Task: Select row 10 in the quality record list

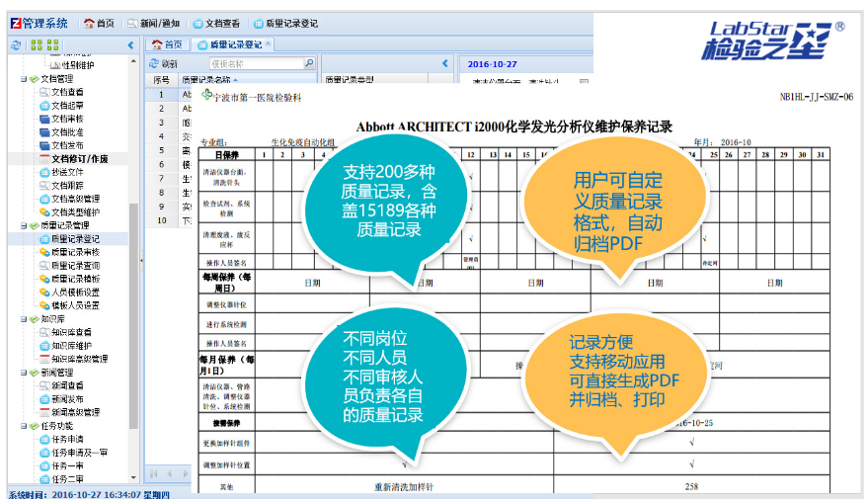Action: (x=169, y=220)
